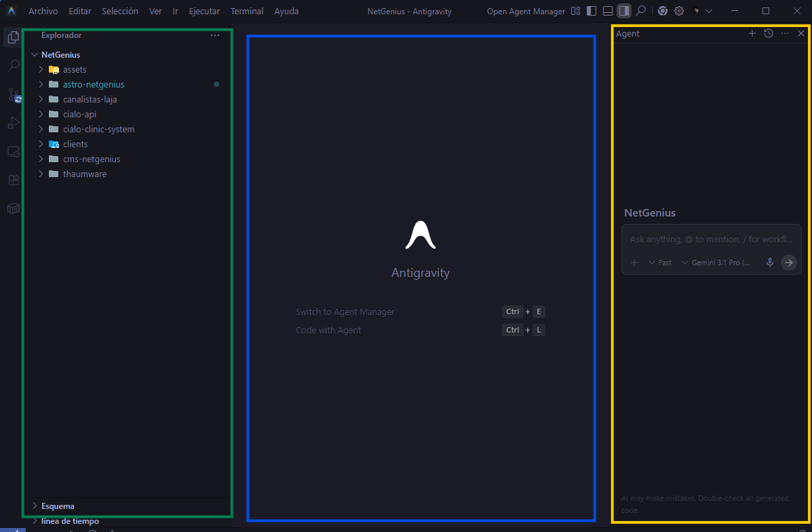
Task: Start a new Agent conversation with plus icon
Action: pos(752,33)
